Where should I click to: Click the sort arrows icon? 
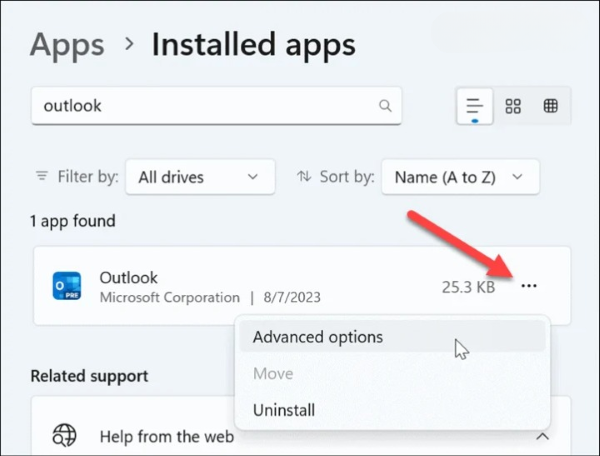point(304,176)
